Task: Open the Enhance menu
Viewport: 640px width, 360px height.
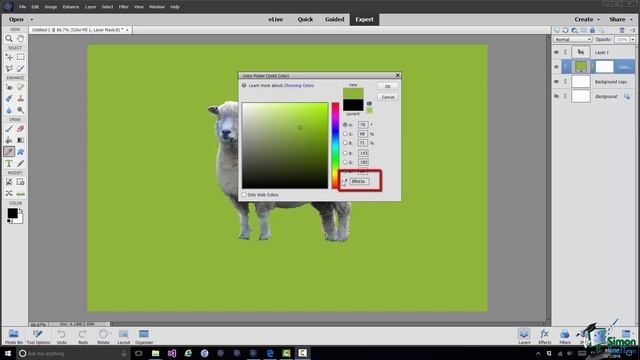Action: click(71, 7)
